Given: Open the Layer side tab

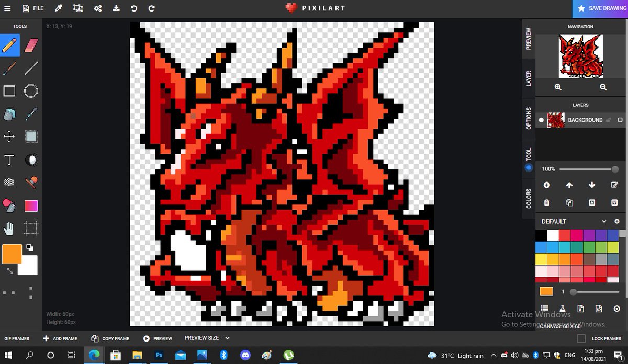Looking at the screenshot, I should [x=529, y=79].
